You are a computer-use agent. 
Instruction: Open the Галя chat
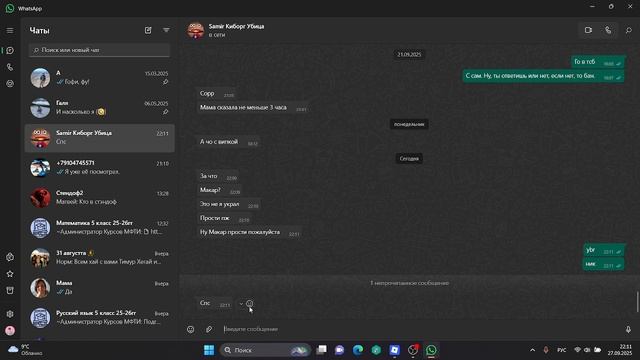pyautogui.click(x=100, y=108)
